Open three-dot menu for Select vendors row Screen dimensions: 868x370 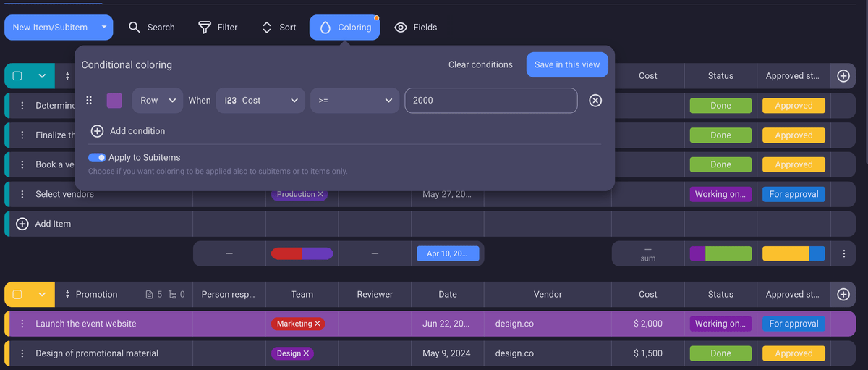pyautogui.click(x=22, y=194)
